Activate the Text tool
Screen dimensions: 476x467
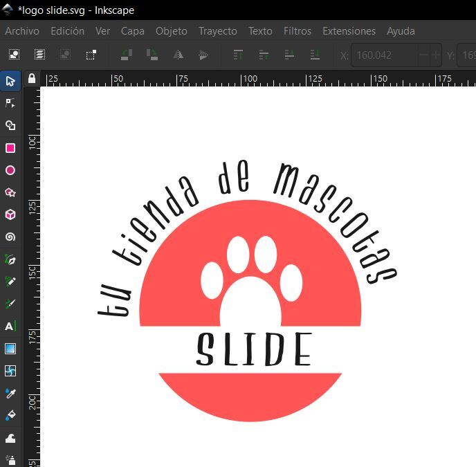point(10,326)
